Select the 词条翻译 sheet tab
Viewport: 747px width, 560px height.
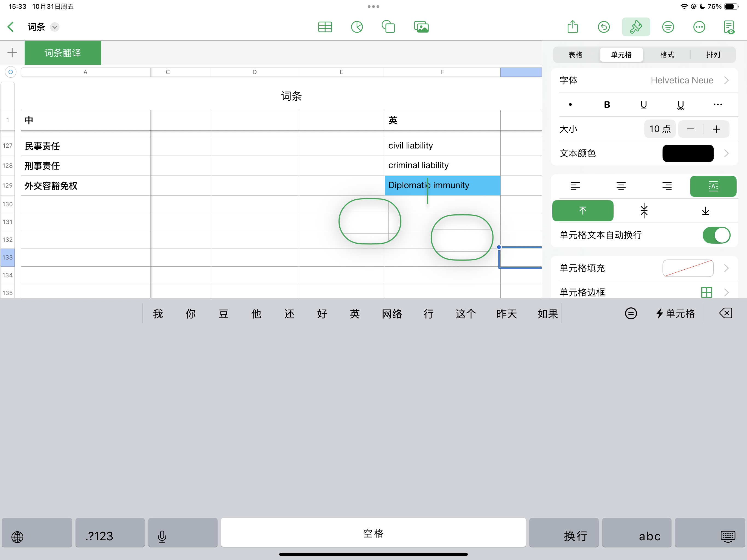(63, 53)
